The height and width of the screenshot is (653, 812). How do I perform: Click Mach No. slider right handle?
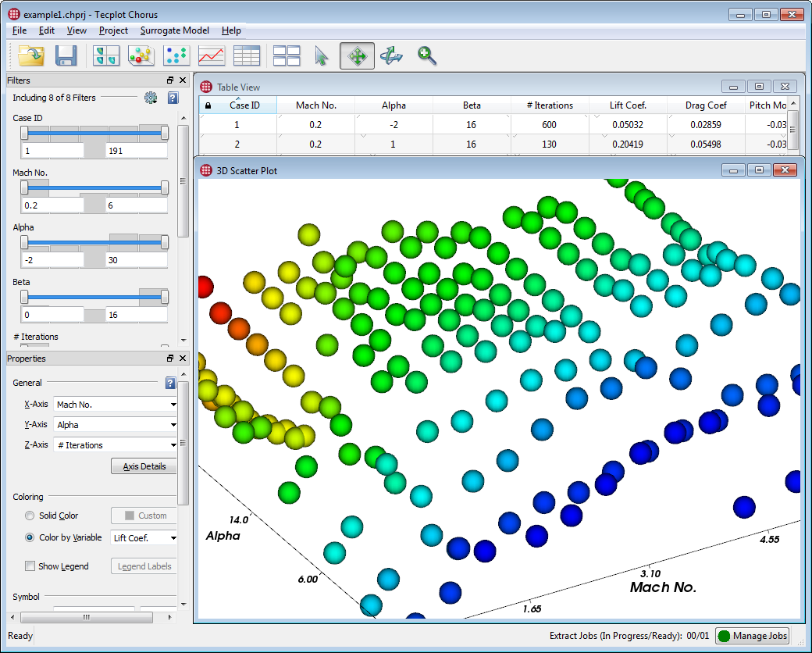tap(165, 187)
